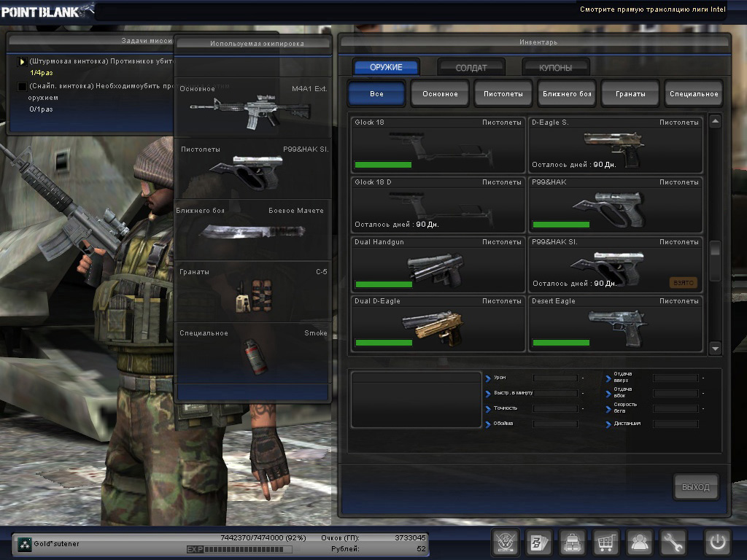
Task: Click the mission marker arrow for Штурмовая винтовка
Action: tap(22, 61)
